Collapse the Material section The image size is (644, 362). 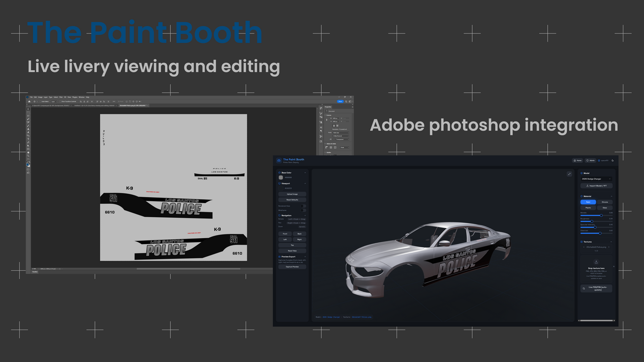[x=611, y=196]
